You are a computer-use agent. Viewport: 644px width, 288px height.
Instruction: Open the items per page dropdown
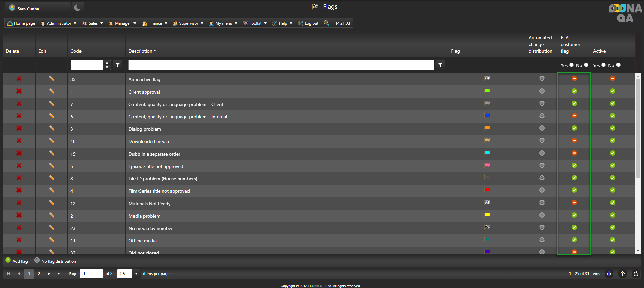pos(136,274)
